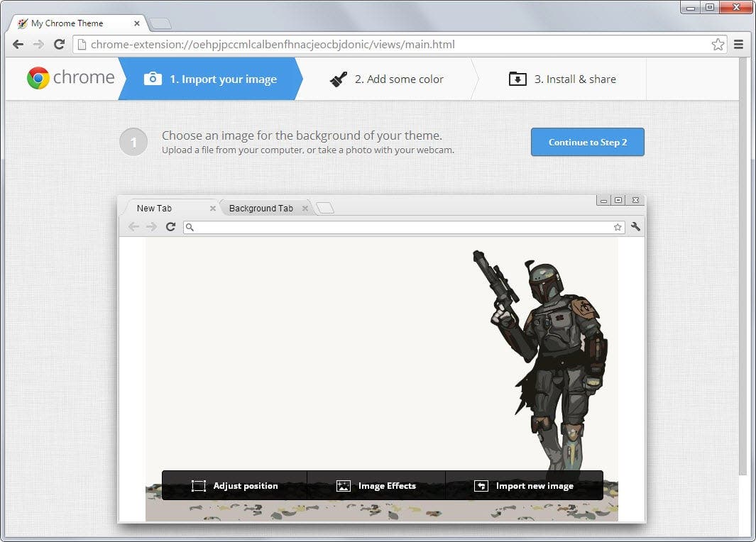Click the preview window's reload icon
The height and width of the screenshot is (542, 756).
click(x=170, y=226)
